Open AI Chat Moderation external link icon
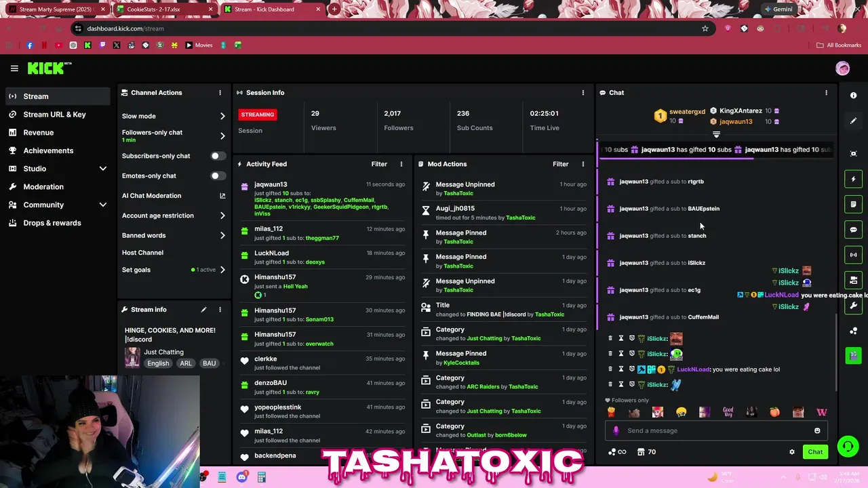868x488 pixels. [x=222, y=196]
